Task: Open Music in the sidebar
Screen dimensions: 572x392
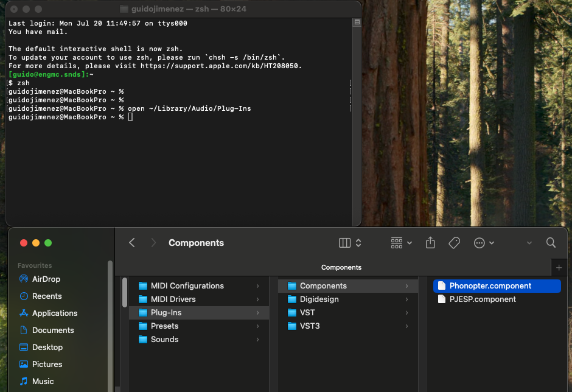Action: [x=37, y=381]
